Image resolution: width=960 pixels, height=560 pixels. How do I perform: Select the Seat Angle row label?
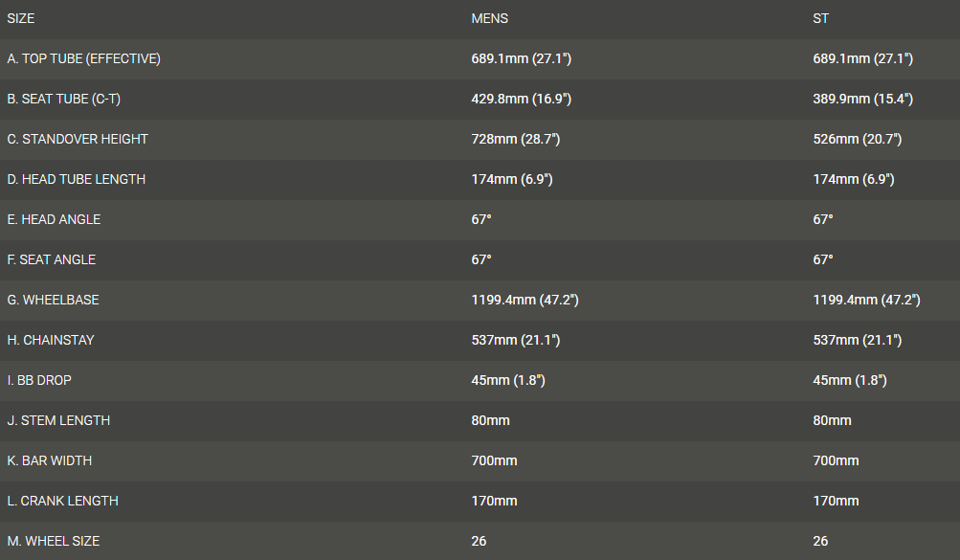[x=52, y=259]
